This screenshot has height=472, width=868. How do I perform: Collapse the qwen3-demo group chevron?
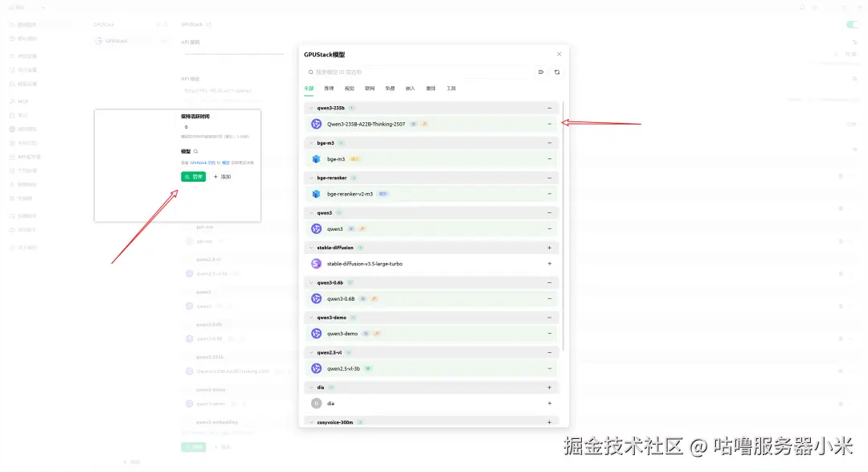(311, 318)
